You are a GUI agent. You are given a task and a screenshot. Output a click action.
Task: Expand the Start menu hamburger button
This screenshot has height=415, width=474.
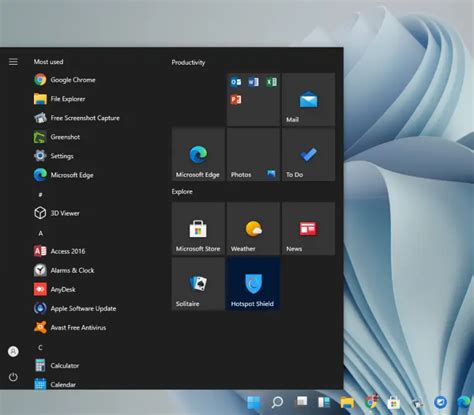pyautogui.click(x=13, y=62)
